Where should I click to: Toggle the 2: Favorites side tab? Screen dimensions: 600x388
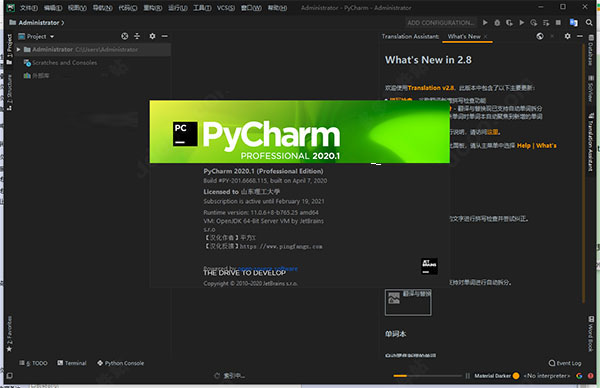tap(10, 334)
